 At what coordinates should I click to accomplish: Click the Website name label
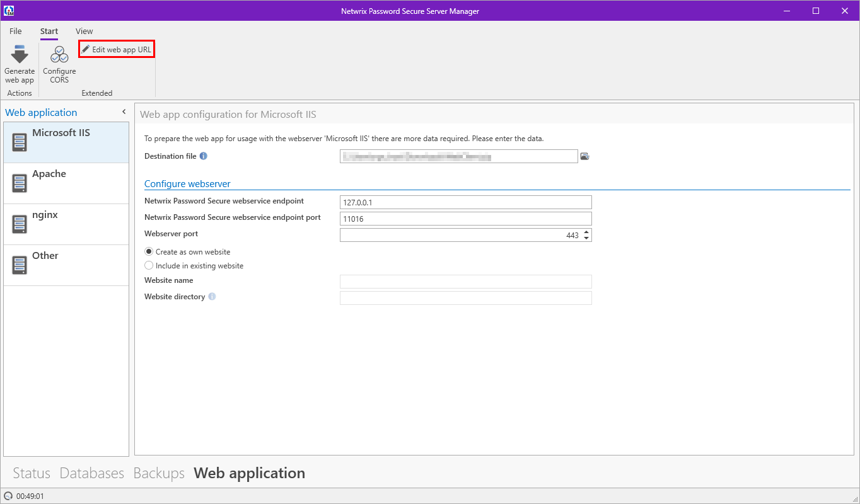[x=169, y=280]
